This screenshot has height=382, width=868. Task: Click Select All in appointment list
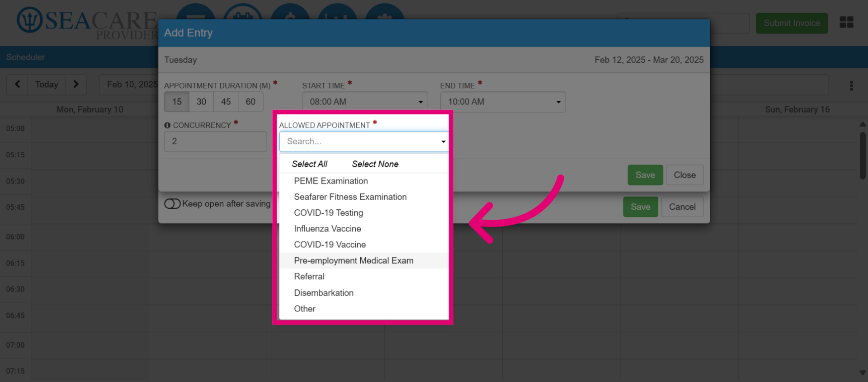point(310,164)
